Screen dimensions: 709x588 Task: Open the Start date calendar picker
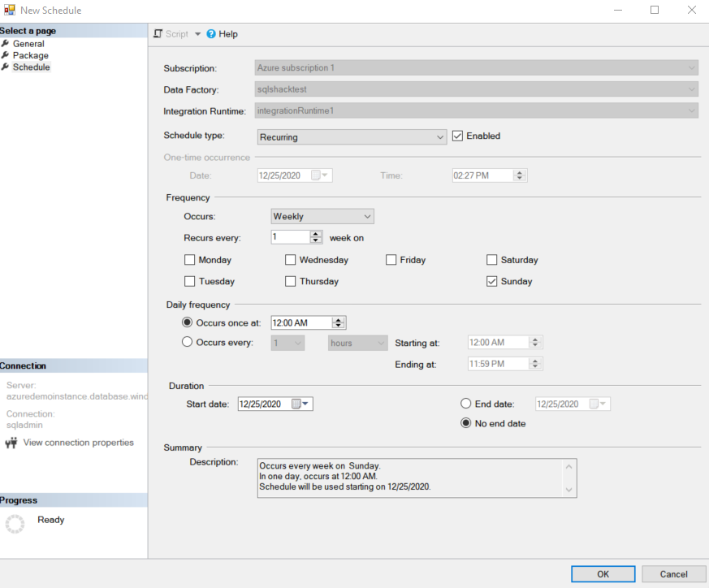(300, 404)
